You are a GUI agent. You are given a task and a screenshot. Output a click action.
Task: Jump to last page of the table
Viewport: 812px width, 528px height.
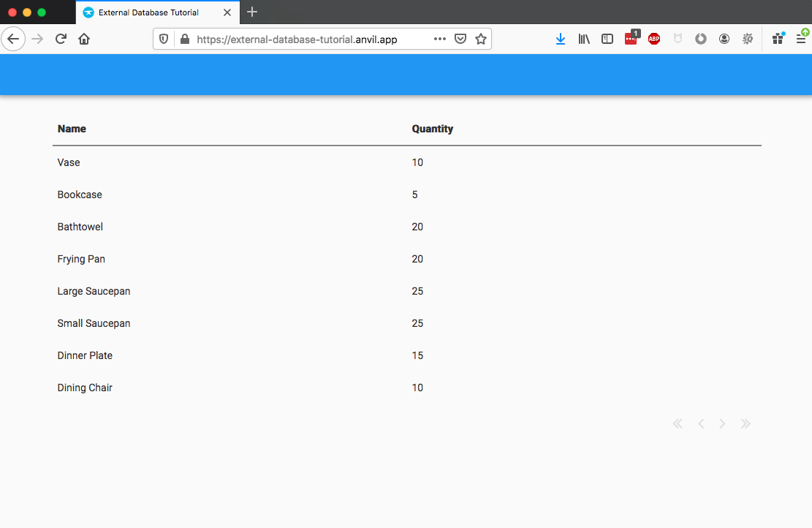(x=745, y=424)
